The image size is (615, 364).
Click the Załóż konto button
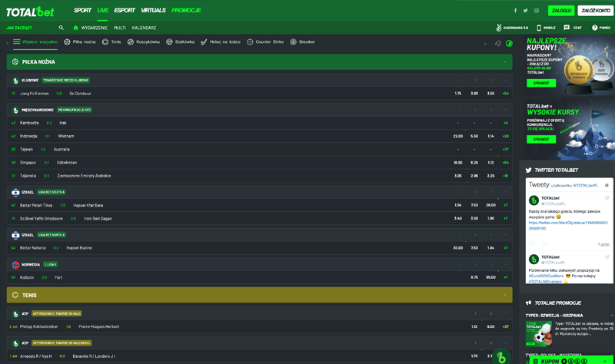(595, 11)
